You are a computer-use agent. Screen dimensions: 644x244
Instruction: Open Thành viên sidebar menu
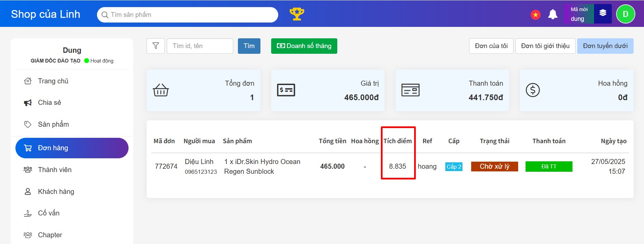click(x=72, y=170)
